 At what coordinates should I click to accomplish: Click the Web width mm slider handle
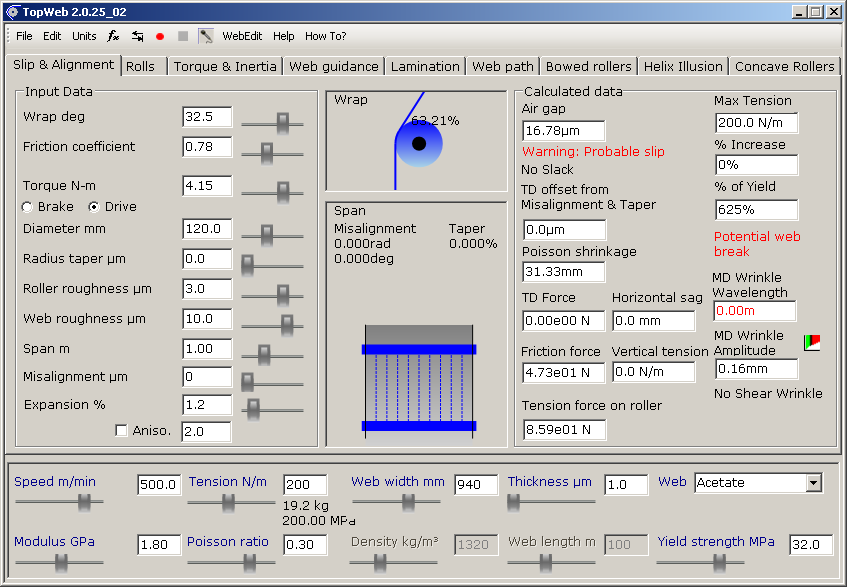(x=409, y=502)
